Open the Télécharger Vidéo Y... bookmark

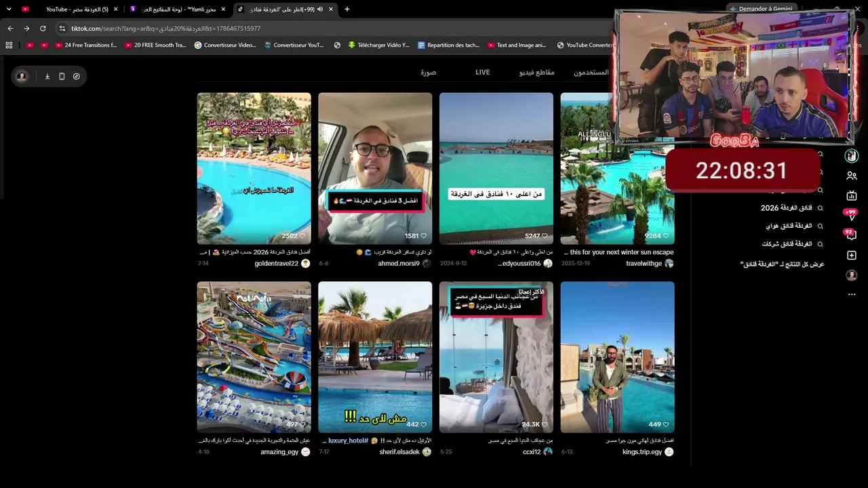378,45
